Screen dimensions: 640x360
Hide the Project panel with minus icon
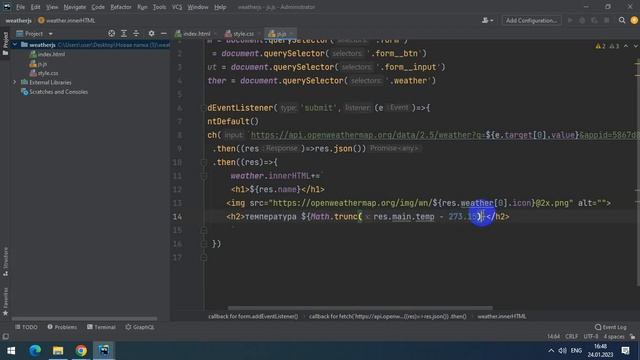(164, 33)
